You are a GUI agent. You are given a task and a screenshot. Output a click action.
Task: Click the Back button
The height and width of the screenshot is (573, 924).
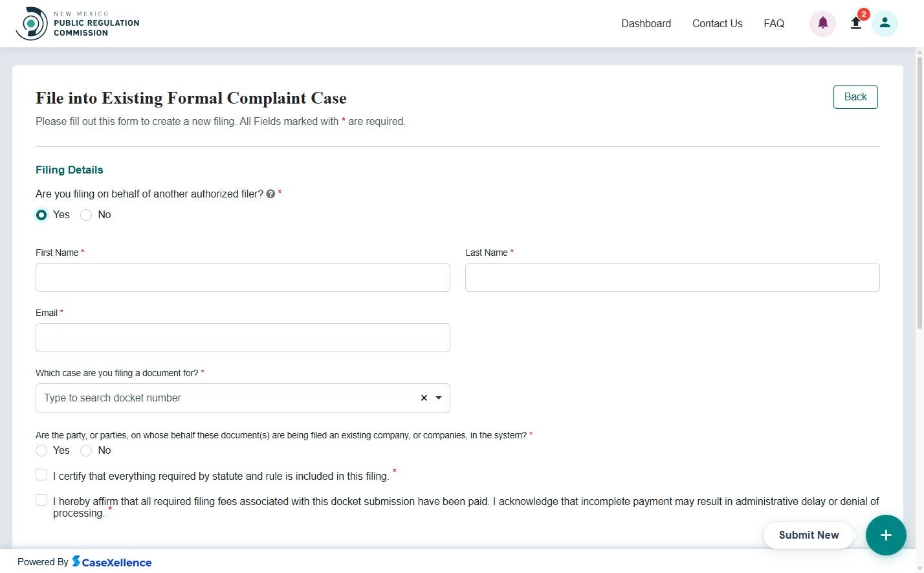click(x=855, y=97)
